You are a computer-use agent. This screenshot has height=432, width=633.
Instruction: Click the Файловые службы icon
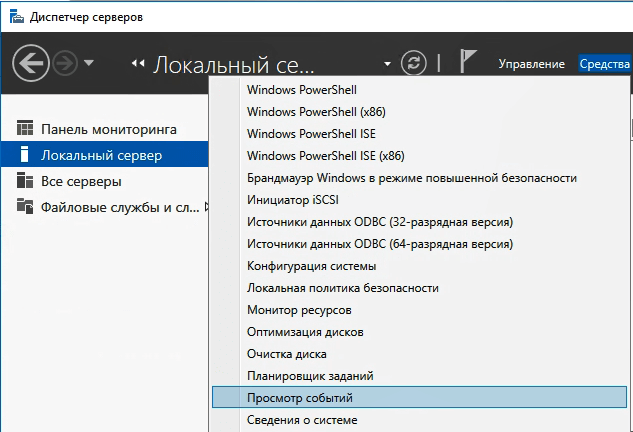[x=25, y=206]
